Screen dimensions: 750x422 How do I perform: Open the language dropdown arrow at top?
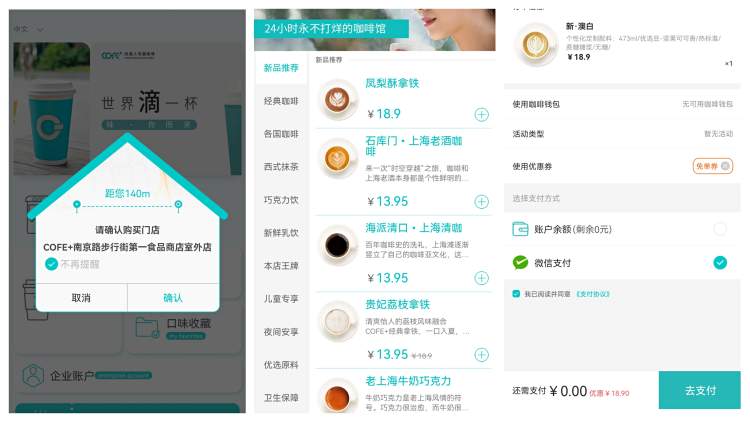[x=40, y=30]
